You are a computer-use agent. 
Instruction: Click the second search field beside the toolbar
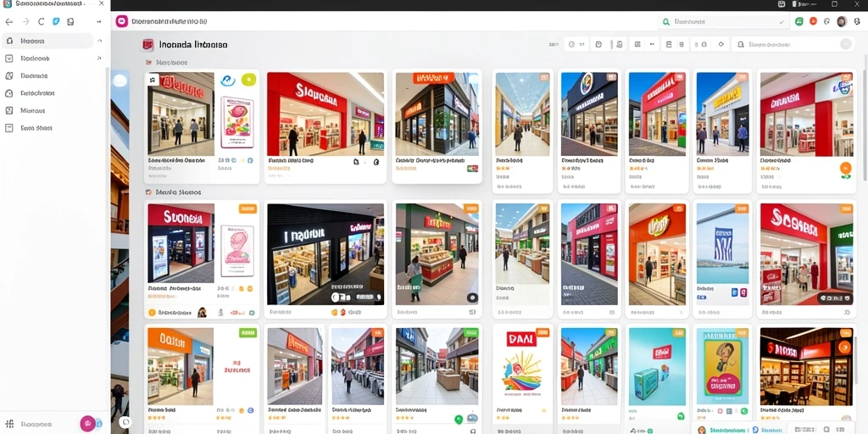pyautogui.click(x=793, y=44)
